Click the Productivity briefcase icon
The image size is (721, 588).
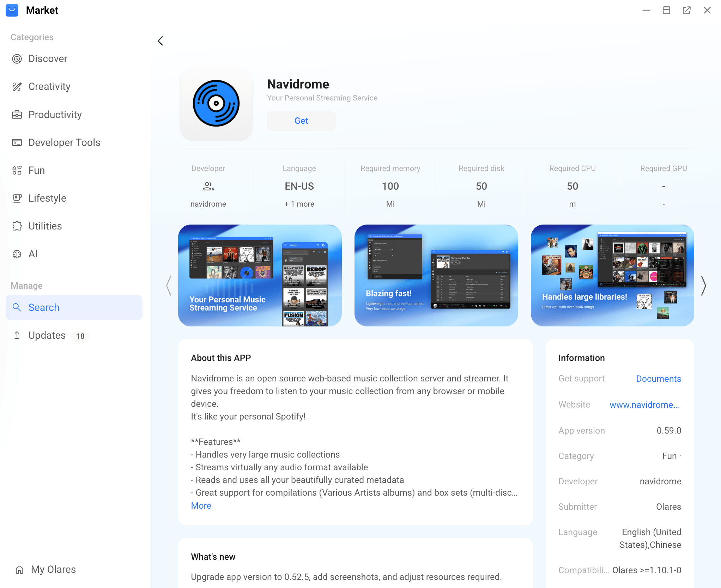(17, 115)
